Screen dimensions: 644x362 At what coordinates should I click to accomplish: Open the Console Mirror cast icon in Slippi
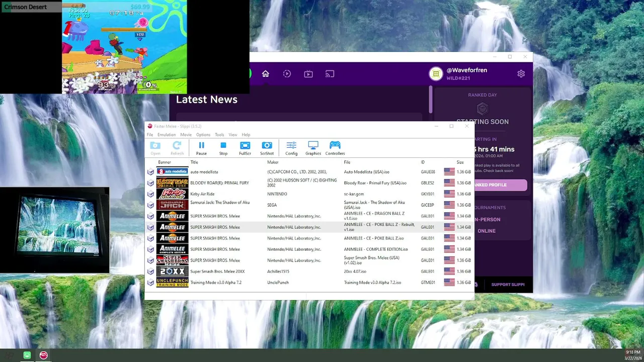[x=330, y=74]
